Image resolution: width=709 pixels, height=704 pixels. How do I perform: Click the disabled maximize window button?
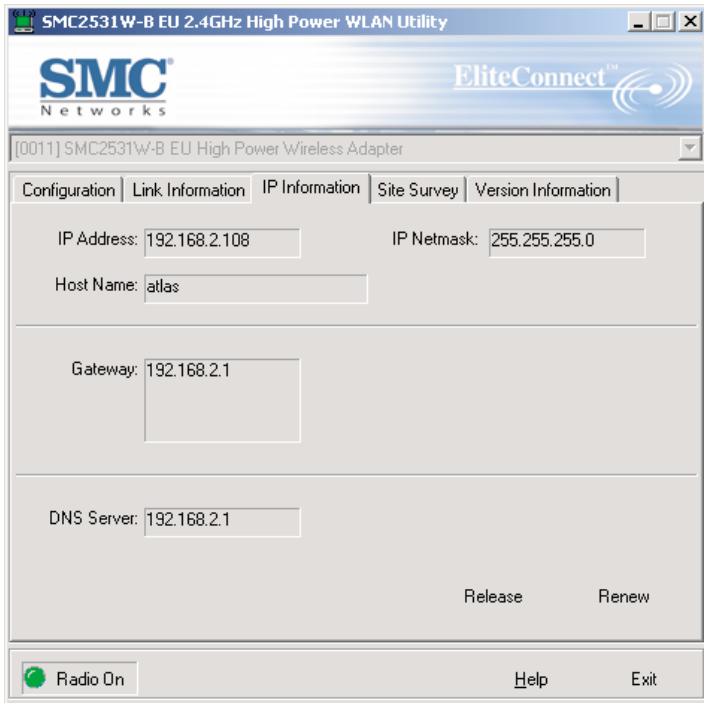click(663, 22)
